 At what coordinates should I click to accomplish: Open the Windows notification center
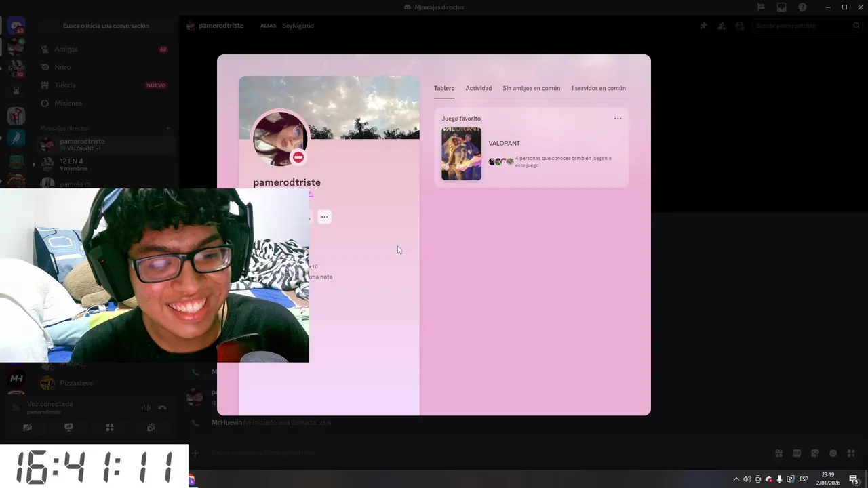(x=854, y=479)
